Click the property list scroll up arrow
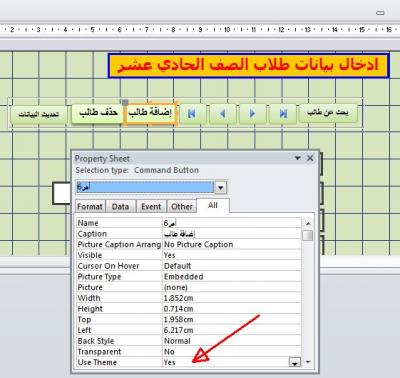Screen dimensions: 400x378 click(308, 223)
